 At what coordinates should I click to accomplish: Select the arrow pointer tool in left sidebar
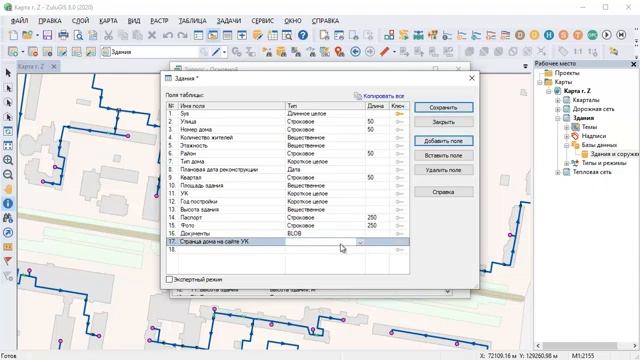[x=8, y=73]
